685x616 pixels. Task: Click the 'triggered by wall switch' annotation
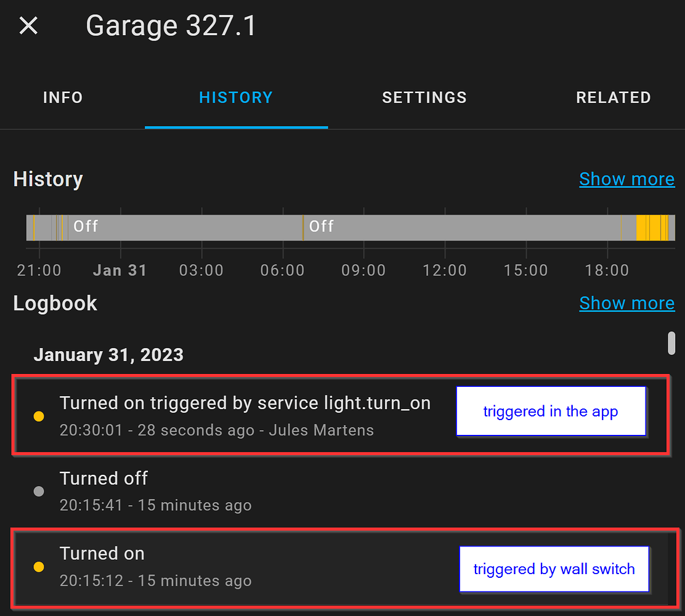pos(554,569)
